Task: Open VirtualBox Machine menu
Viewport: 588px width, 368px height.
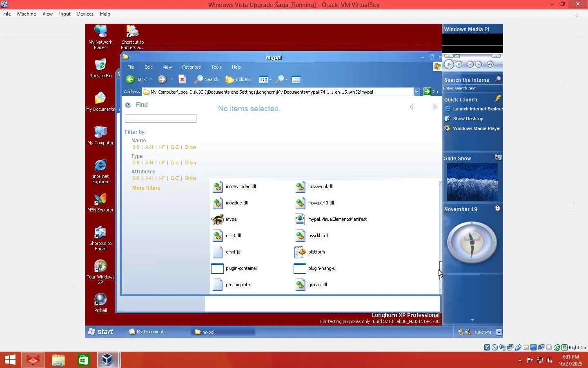Action: (27, 14)
